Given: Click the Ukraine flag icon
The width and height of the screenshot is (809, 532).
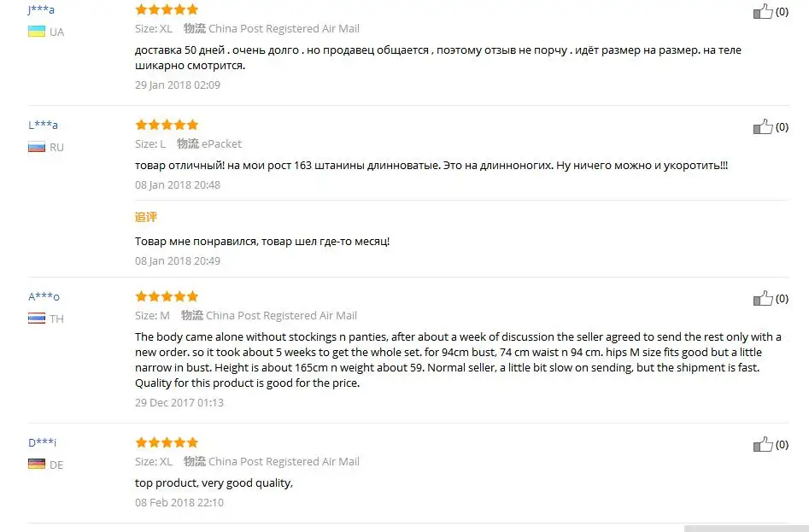Looking at the screenshot, I should coord(36,32).
